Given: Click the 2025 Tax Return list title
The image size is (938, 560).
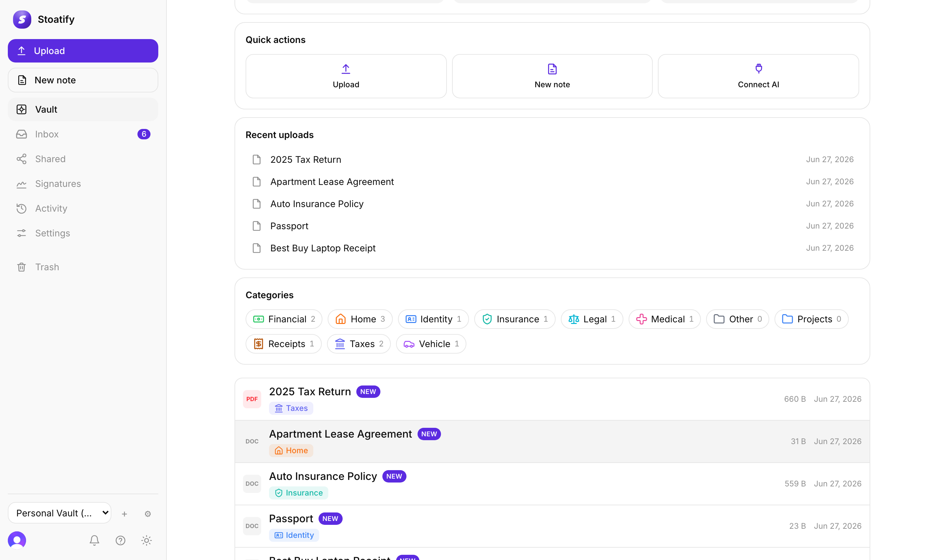Looking at the screenshot, I should tap(310, 392).
